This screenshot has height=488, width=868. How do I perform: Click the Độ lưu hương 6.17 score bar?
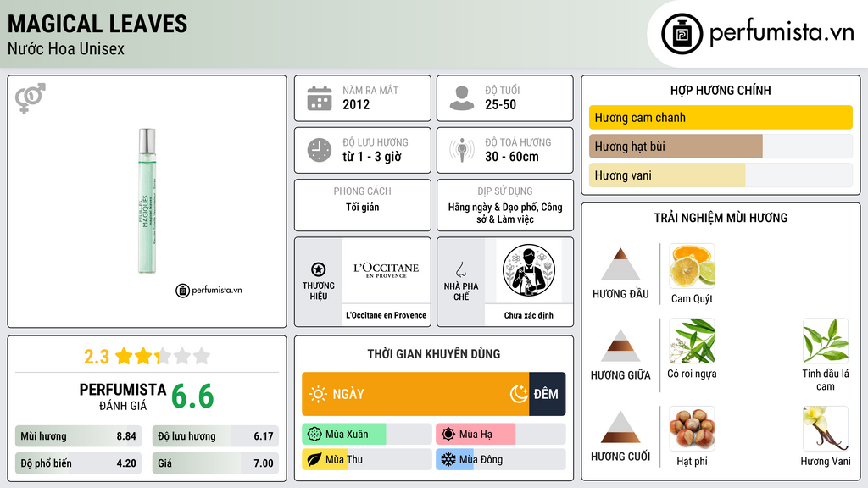[x=215, y=436]
